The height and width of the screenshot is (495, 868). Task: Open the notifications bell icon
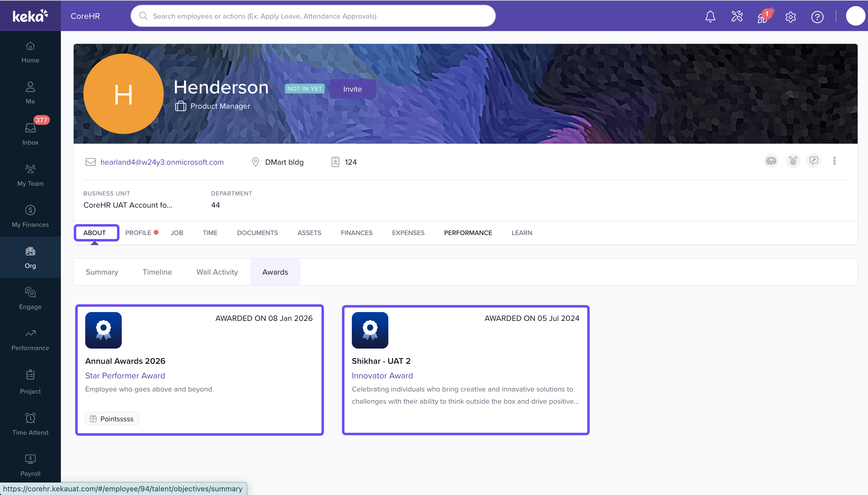pyautogui.click(x=710, y=16)
